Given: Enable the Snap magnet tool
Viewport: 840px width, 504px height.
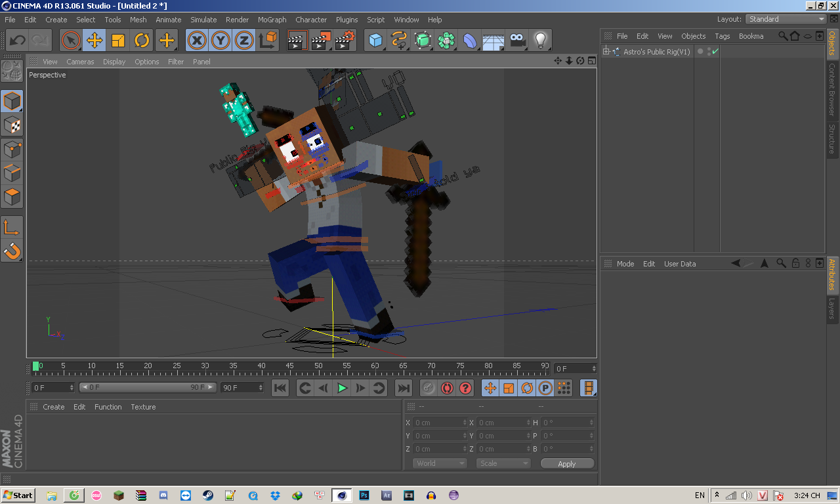Looking at the screenshot, I should pyautogui.click(x=12, y=251).
